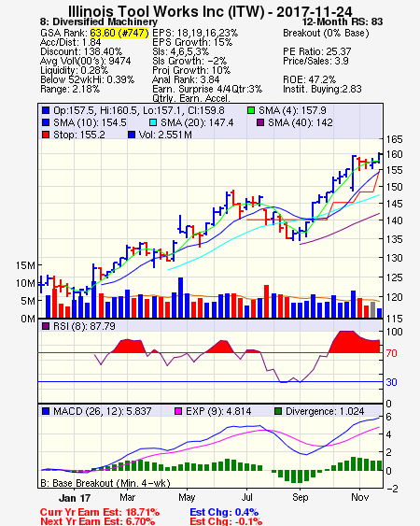Click the green Divergence legend swatch

click(x=278, y=411)
